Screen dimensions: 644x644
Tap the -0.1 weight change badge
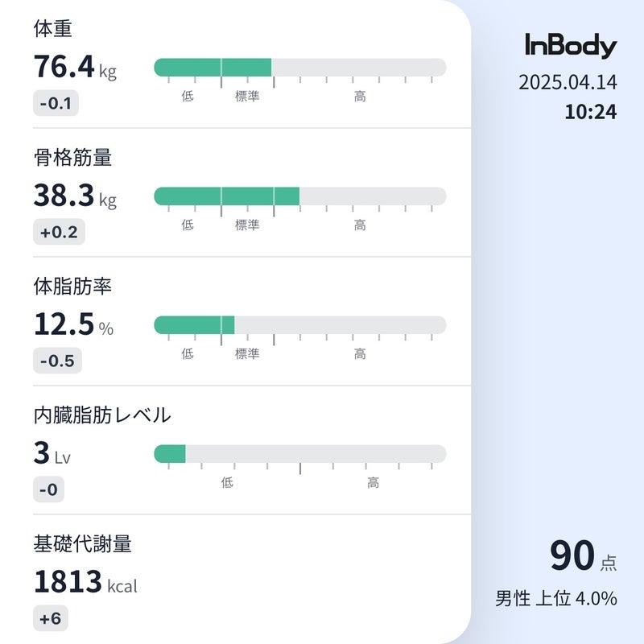[x=56, y=103]
